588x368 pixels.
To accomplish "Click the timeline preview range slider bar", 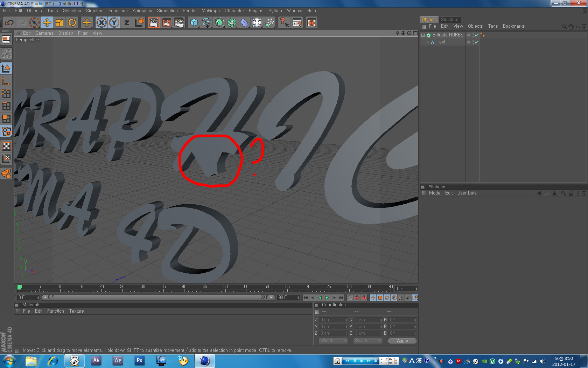I will click(159, 297).
